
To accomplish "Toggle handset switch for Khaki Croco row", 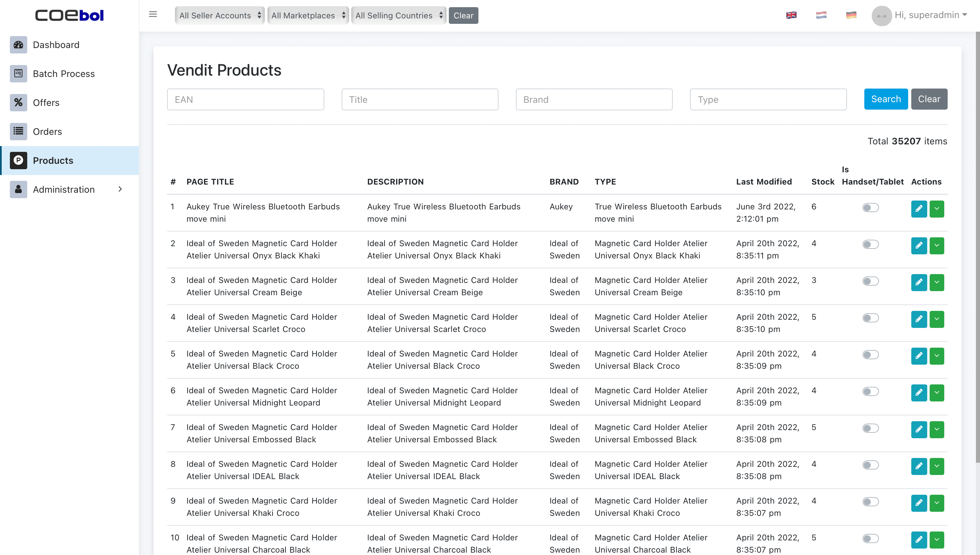I will coord(870,502).
